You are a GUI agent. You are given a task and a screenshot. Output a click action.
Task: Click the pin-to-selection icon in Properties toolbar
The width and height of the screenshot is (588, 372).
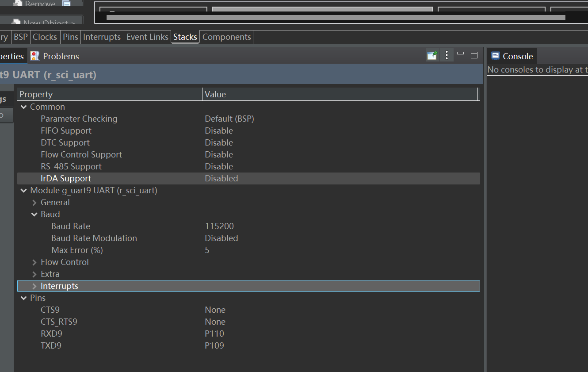(432, 55)
